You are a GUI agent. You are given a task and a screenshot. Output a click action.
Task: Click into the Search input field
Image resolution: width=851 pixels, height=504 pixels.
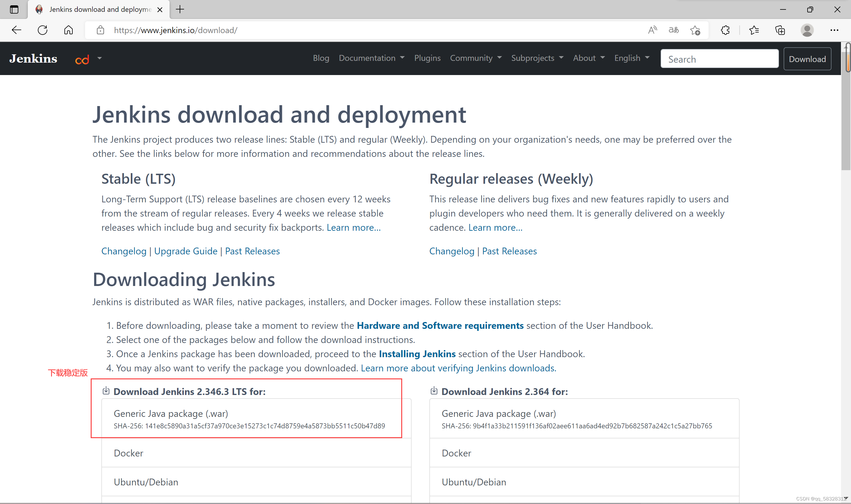tap(719, 59)
